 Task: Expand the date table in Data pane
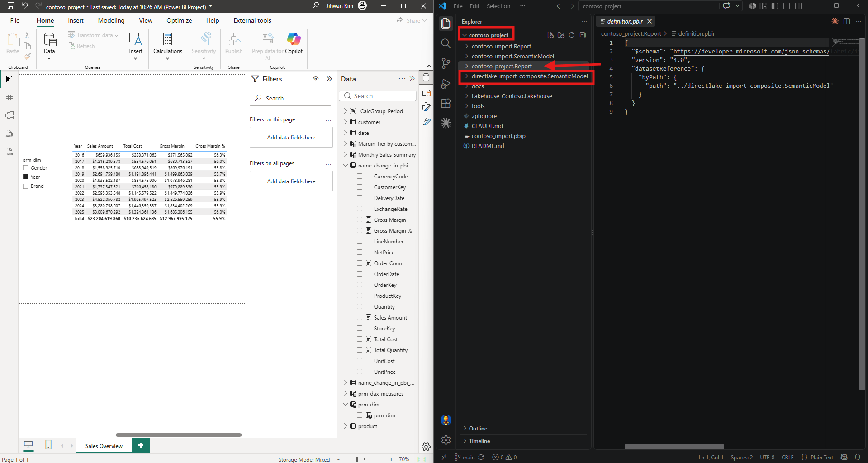[x=346, y=133]
